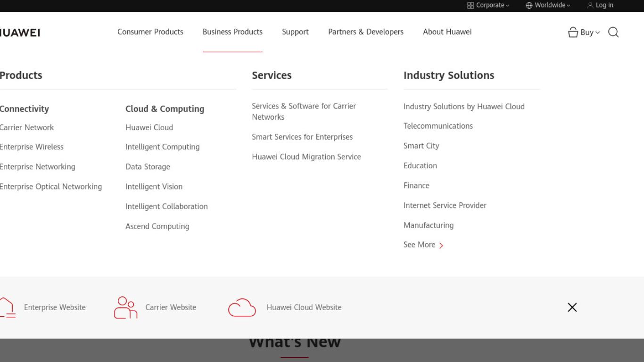Viewport: 644px width, 362px height.
Task: Open the Partners & Developers menu
Action: [x=366, y=32]
